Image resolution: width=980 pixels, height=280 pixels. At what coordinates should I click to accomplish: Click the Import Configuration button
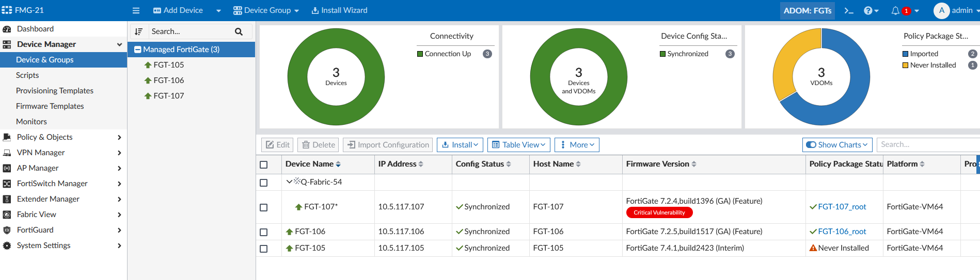[x=388, y=145]
